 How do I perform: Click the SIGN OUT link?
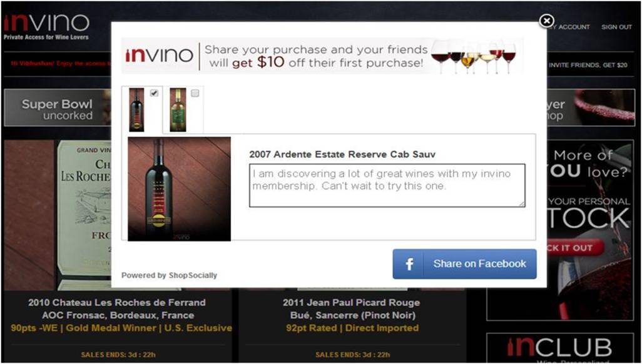point(616,27)
